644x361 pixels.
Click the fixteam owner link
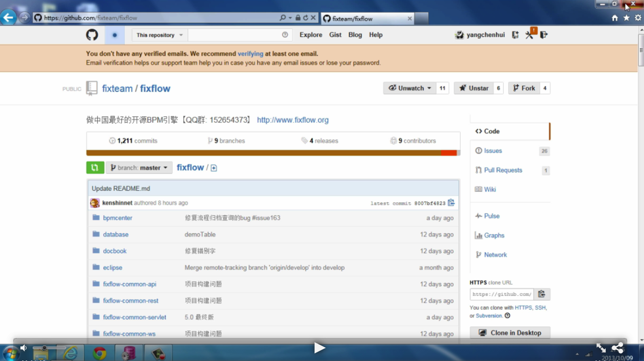tap(117, 88)
